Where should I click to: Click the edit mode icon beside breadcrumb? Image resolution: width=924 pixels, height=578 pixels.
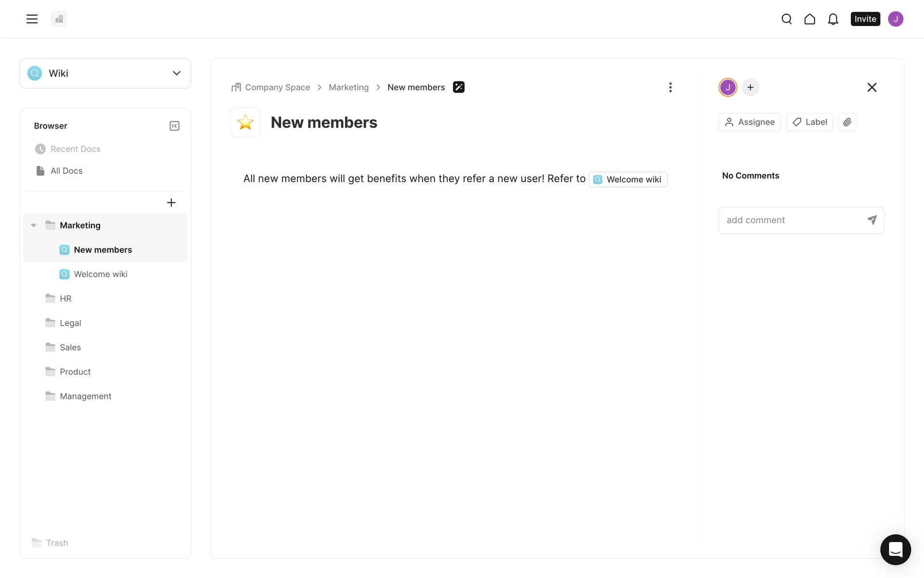[x=458, y=87]
